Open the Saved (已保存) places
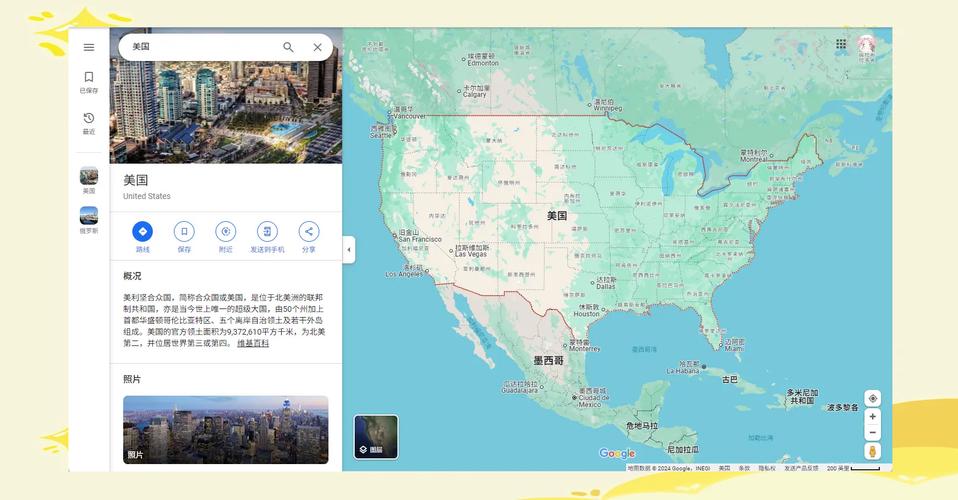Screen dimensions: 958x500 [x=89, y=82]
